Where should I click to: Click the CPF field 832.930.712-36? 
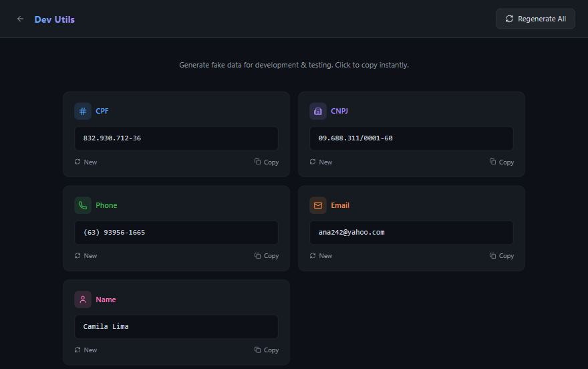pos(176,138)
